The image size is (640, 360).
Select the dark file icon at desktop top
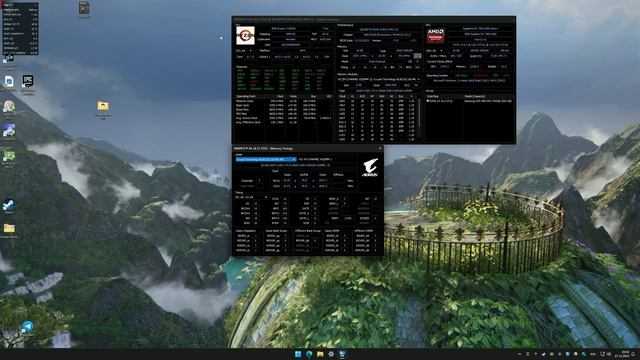(x=84, y=8)
